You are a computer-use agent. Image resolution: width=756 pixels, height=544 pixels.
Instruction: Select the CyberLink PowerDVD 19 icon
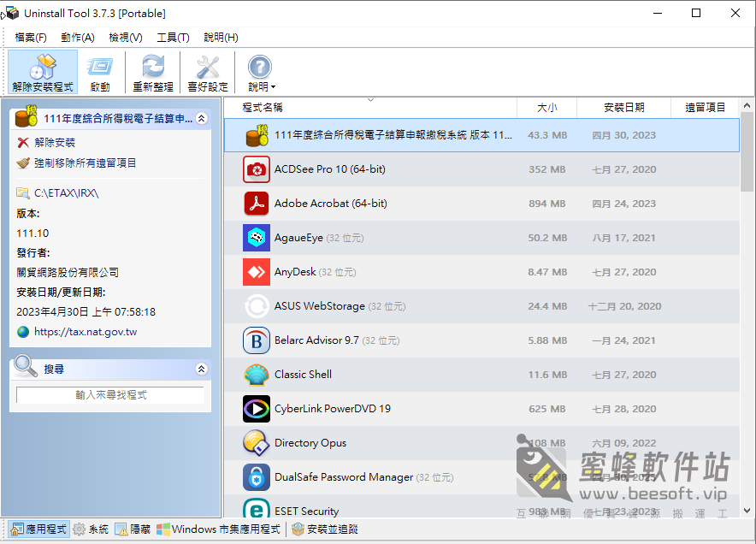[257, 409]
